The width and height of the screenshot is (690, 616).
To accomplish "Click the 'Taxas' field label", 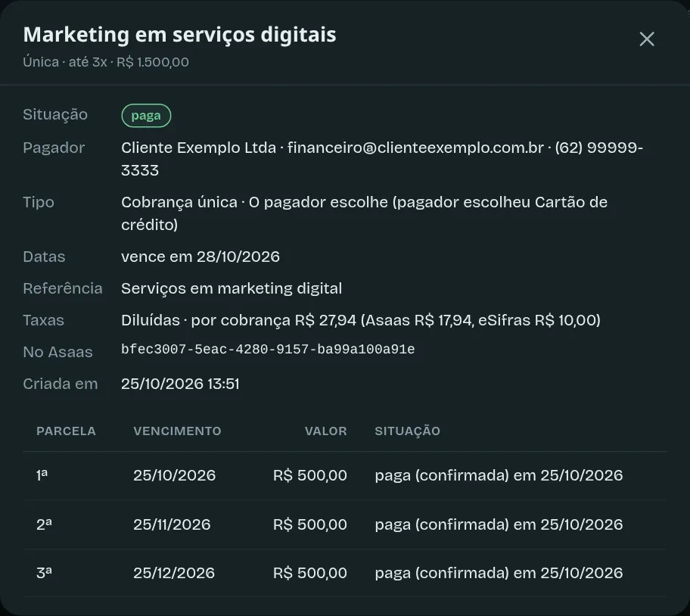I will pos(44,320).
